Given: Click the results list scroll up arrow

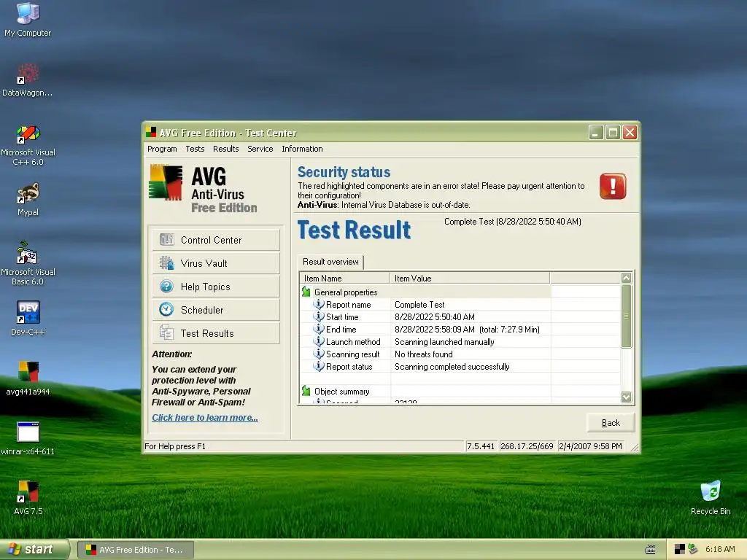Looking at the screenshot, I should click(627, 278).
